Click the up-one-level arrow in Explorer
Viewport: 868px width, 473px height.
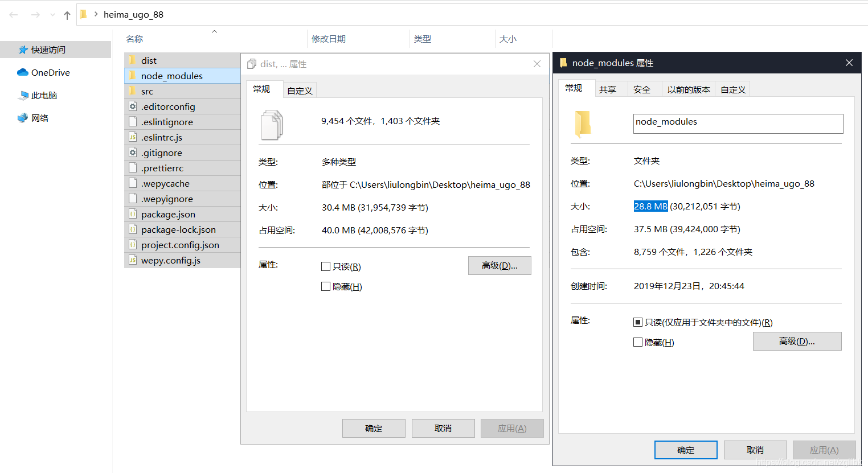pyautogui.click(x=67, y=14)
